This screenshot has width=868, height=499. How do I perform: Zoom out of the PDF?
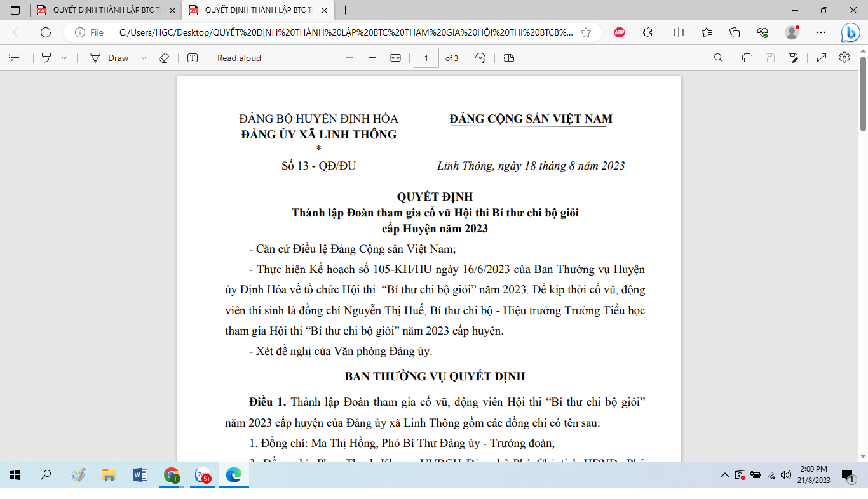coord(349,58)
